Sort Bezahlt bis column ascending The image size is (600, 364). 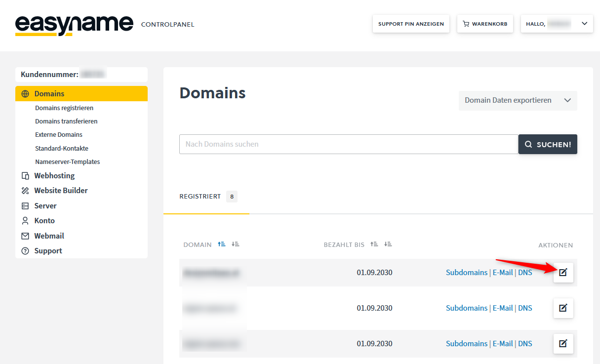(x=374, y=244)
